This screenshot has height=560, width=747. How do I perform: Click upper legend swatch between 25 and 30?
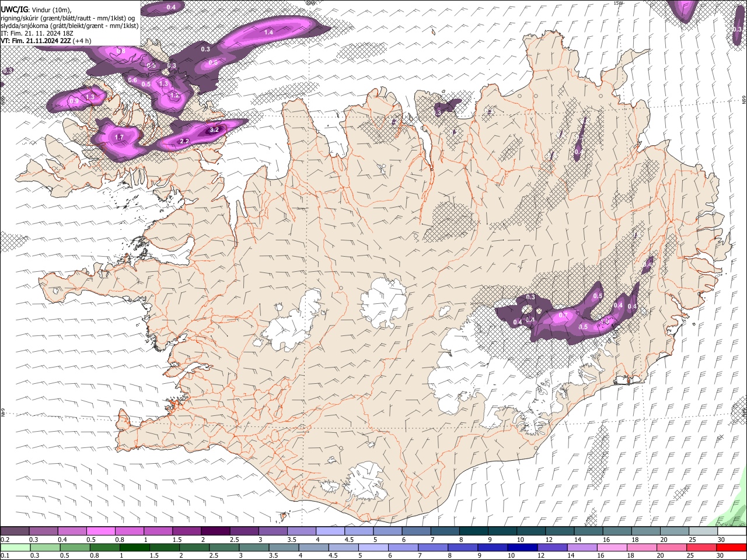(x=702, y=531)
